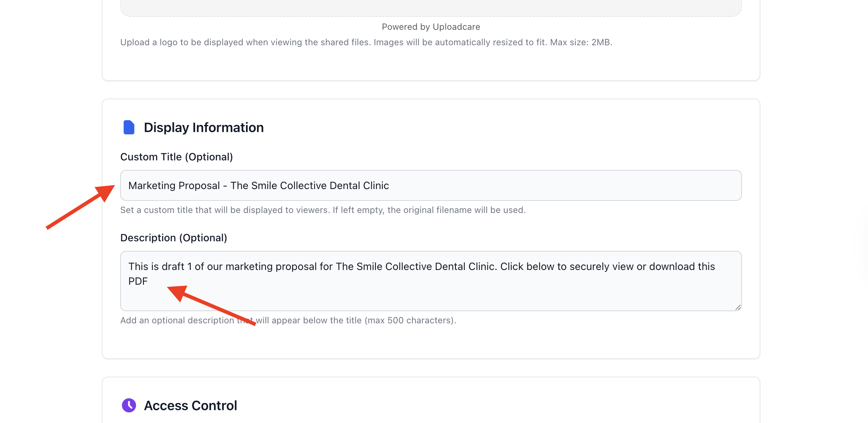This screenshot has height=423, width=868.
Task: Click the blue document icon beside Display Information
Action: [x=129, y=127]
